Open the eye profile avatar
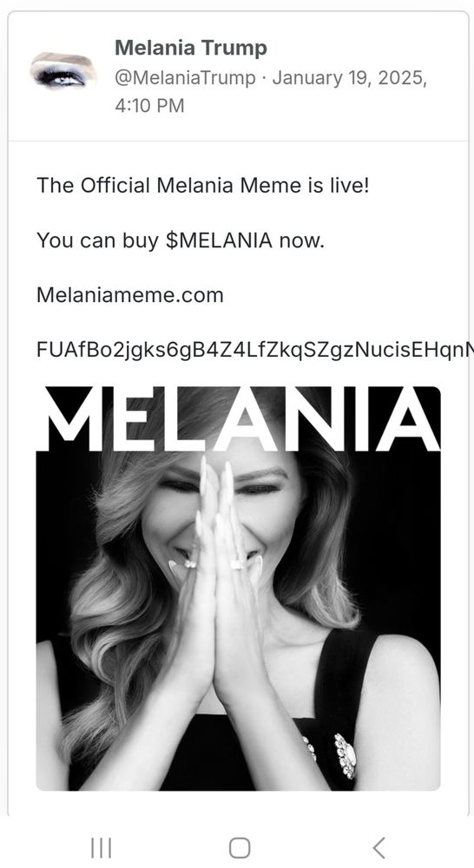This screenshot has width=474, height=868. [x=63, y=71]
